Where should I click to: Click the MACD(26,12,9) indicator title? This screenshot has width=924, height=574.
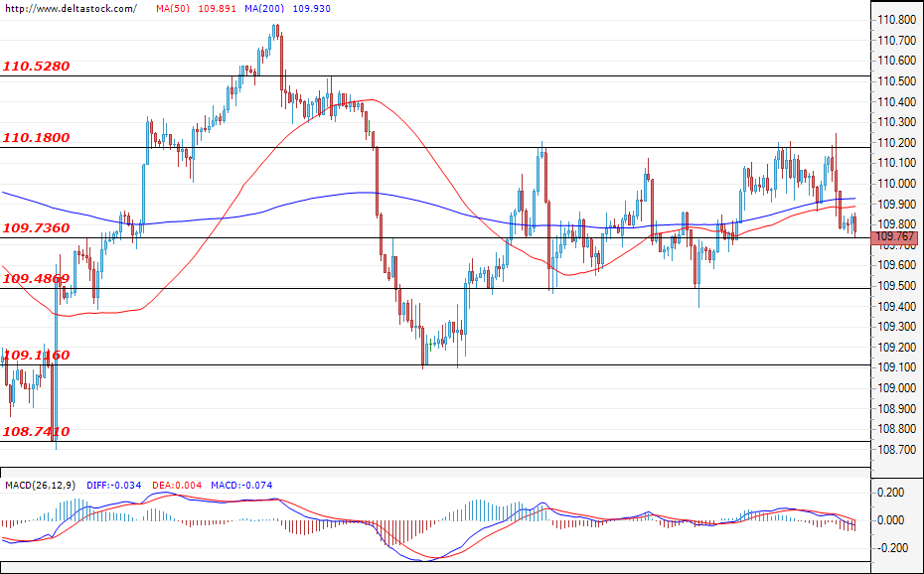tap(40, 485)
